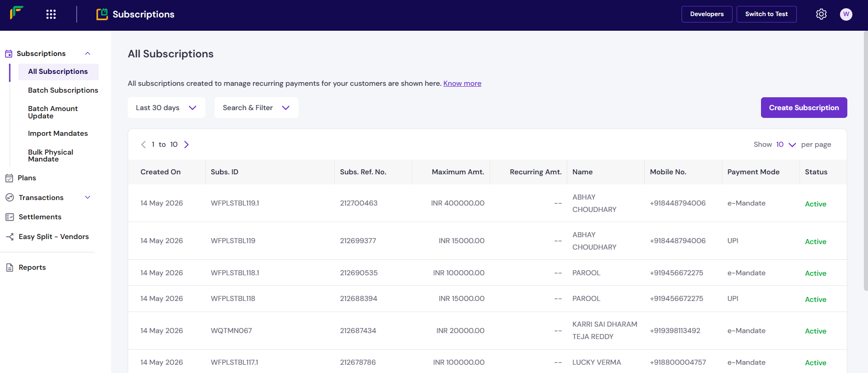Open Batch Amount Update page
Viewport: 868px width, 373px height.
tap(53, 112)
